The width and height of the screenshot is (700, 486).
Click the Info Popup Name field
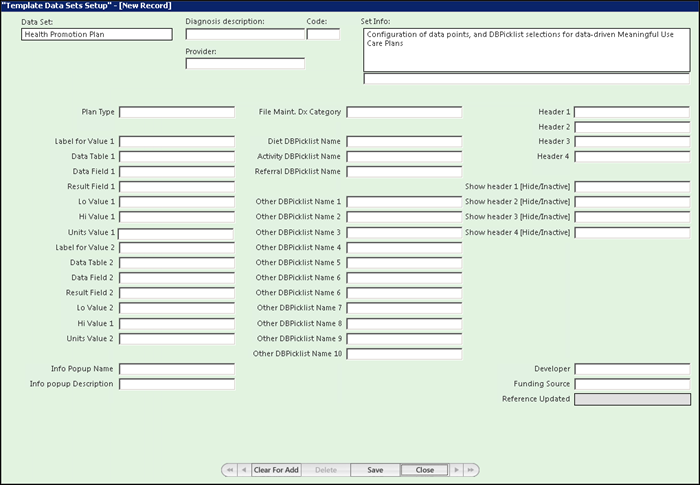(177, 369)
